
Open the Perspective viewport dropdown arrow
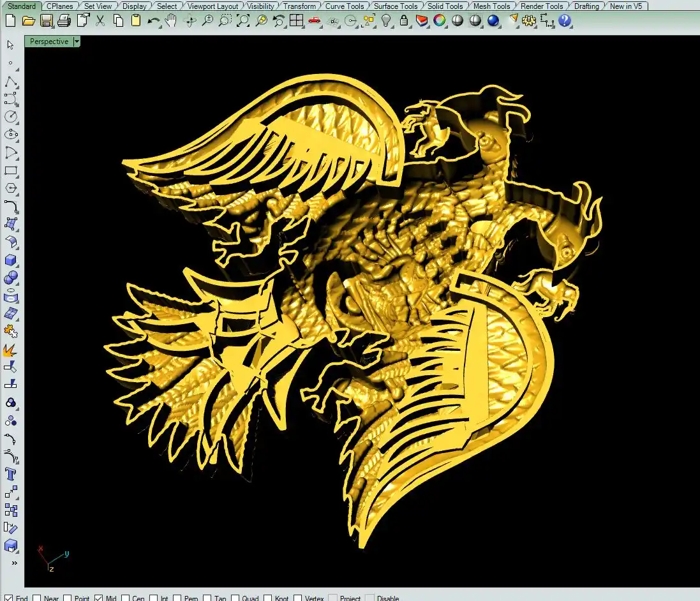[77, 41]
